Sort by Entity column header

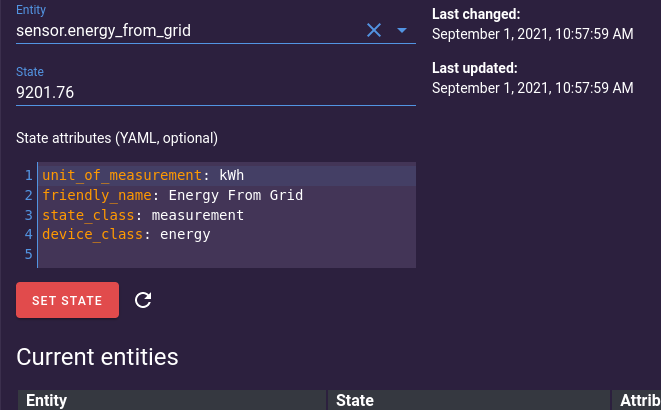tap(46, 400)
